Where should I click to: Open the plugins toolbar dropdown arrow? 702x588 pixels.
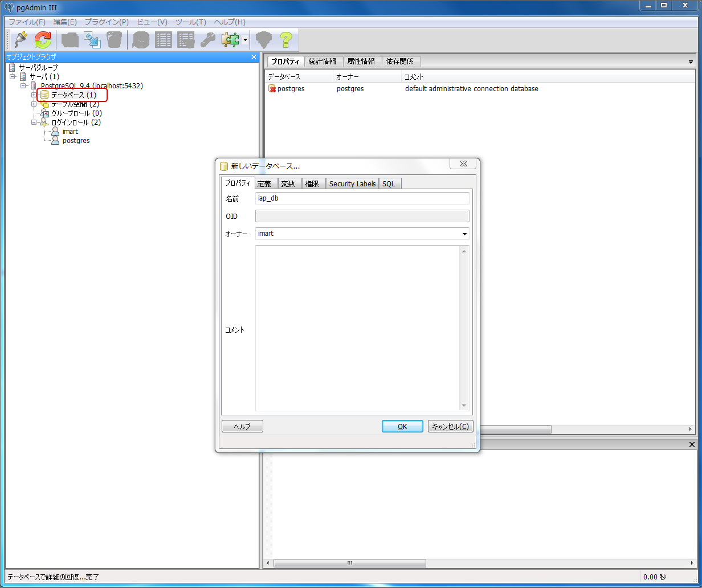[245, 40]
